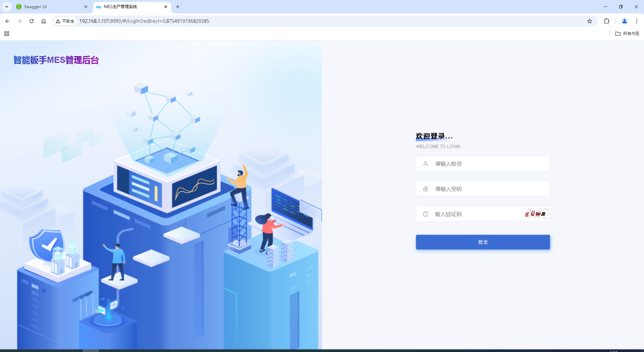Show site info via 不安全 warning
The width and height of the screenshot is (644, 352).
65,21
